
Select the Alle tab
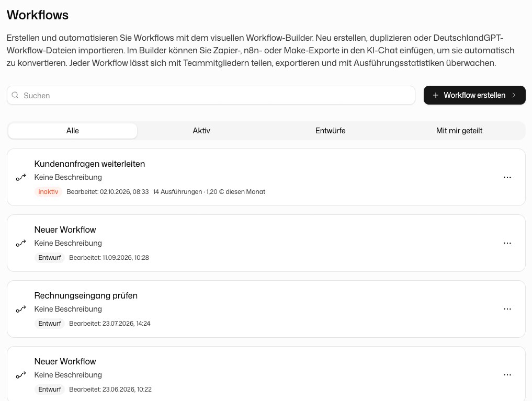(73, 131)
